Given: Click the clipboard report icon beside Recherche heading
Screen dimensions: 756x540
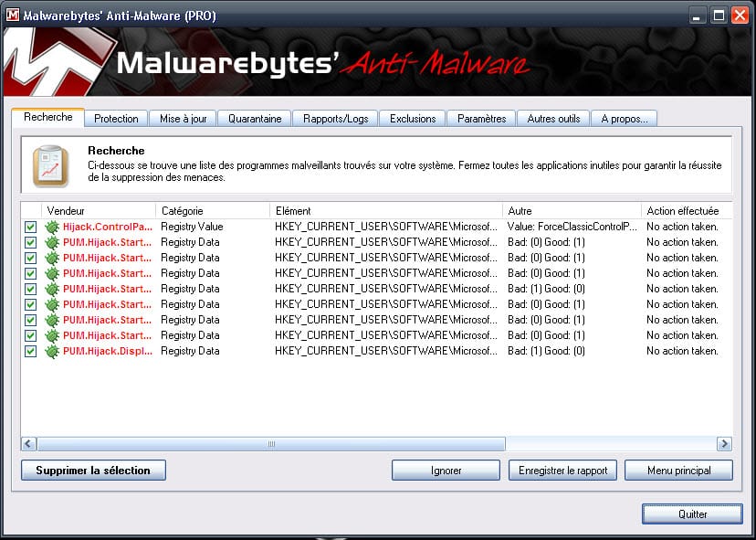Looking at the screenshot, I should [x=50, y=166].
